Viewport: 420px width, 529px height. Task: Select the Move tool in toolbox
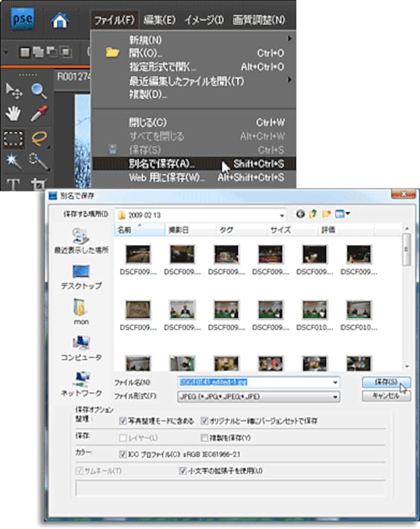pyautogui.click(x=14, y=91)
